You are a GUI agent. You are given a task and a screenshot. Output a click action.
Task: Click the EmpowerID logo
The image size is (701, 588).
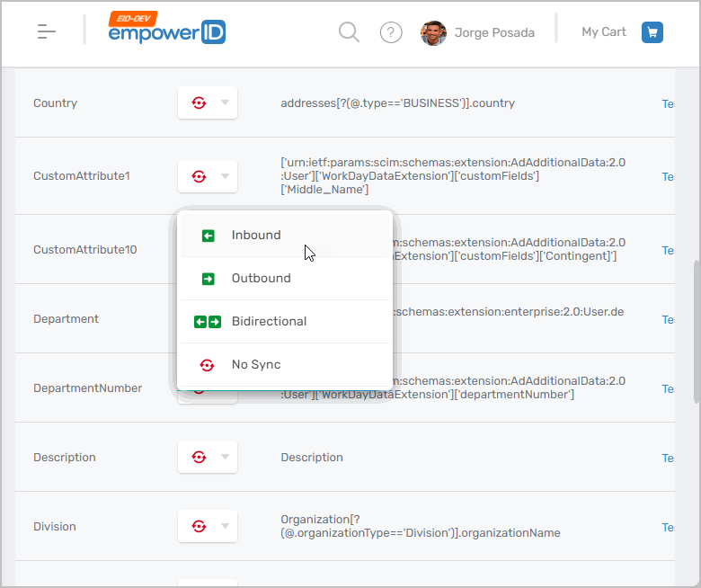click(x=166, y=30)
